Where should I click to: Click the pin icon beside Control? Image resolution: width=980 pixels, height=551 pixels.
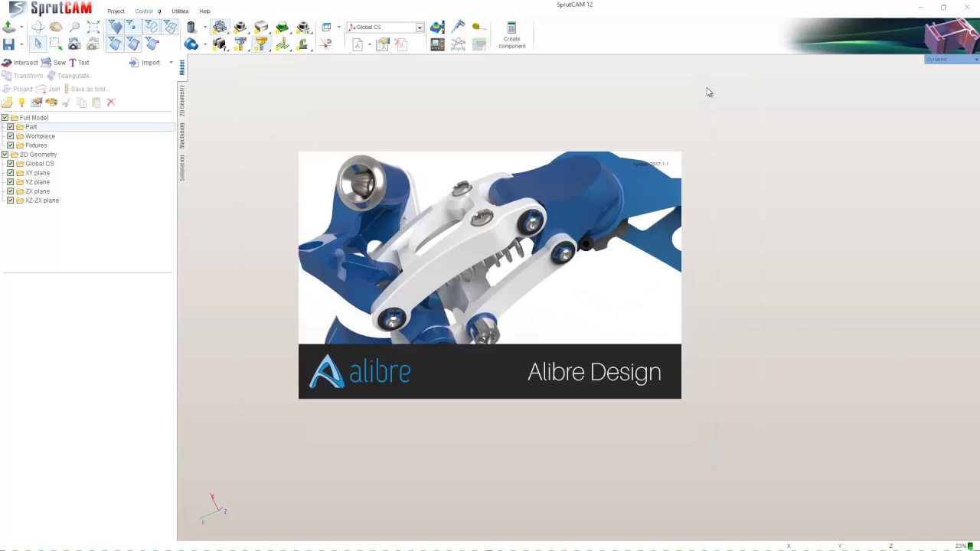coord(159,11)
